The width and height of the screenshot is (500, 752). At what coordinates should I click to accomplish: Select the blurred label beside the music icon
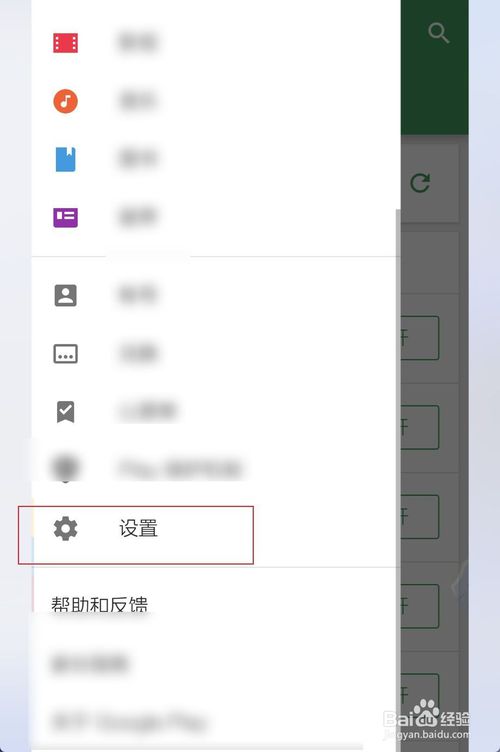(138, 101)
